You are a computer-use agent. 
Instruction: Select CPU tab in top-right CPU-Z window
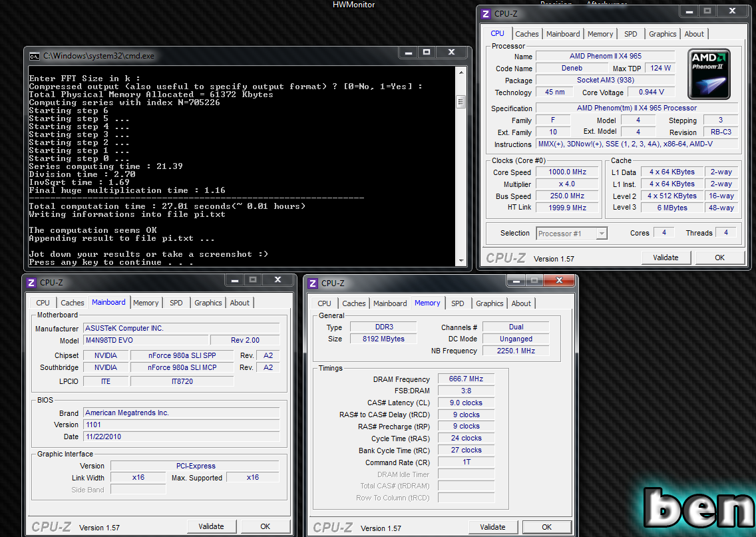[498, 33]
